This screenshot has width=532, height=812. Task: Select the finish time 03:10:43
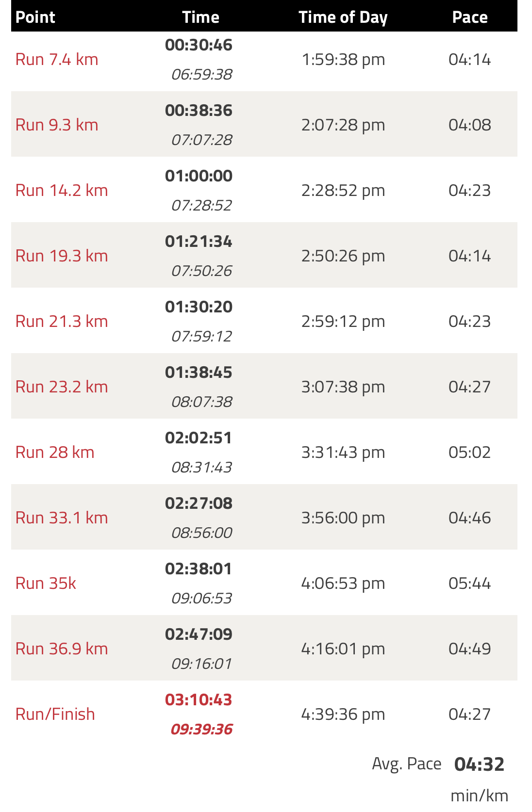[199, 700]
